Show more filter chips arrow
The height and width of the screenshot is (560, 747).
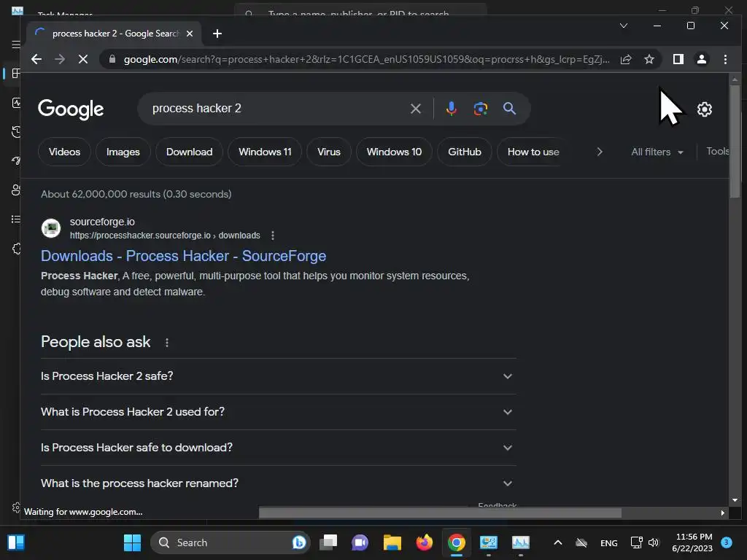click(600, 152)
